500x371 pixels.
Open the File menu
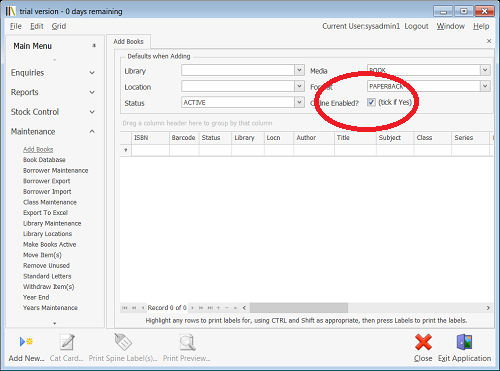[16, 26]
